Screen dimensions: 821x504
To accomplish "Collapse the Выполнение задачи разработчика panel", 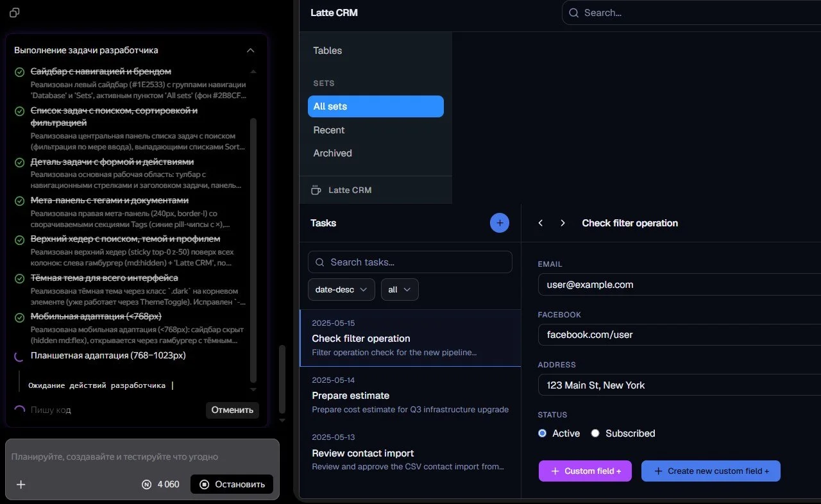I will [x=251, y=50].
